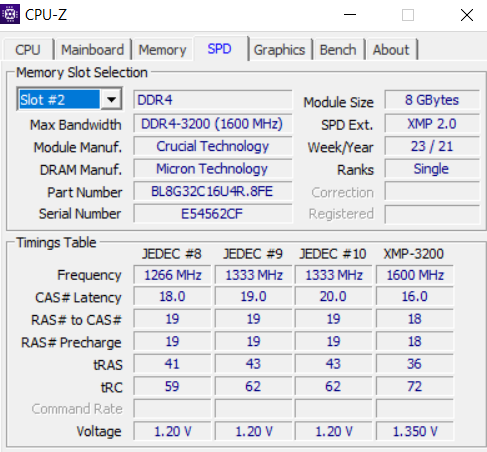Click the Max Bandwidth label
The image size is (487, 452).
76,125
